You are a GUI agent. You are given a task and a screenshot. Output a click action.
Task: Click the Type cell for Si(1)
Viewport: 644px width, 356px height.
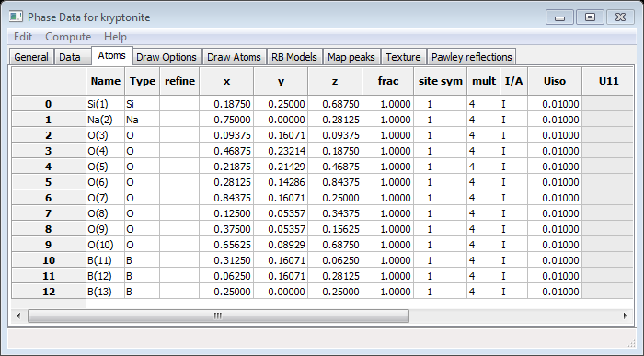142,104
